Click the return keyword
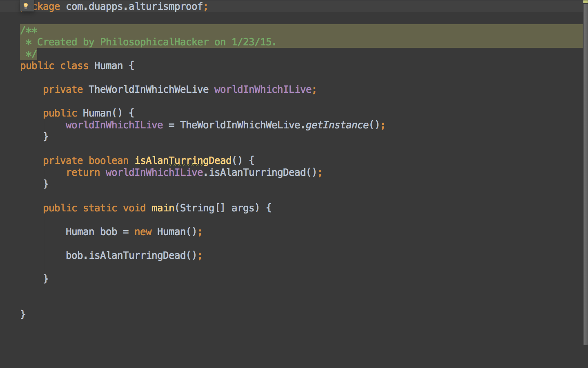The width and height of the screenshot is (588, 368). tap(83, 173)
